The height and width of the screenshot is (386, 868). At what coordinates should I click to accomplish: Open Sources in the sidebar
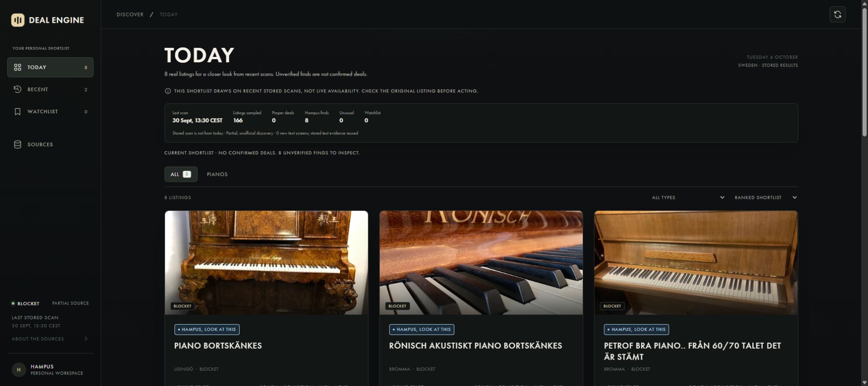50,144
